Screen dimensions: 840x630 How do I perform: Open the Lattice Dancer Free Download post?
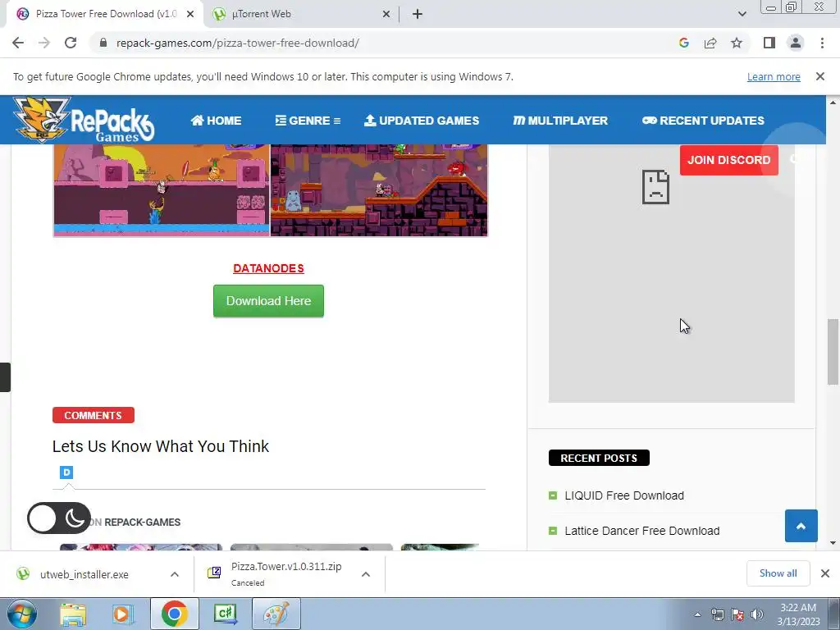pyautogui.click(x=641, y=531)
